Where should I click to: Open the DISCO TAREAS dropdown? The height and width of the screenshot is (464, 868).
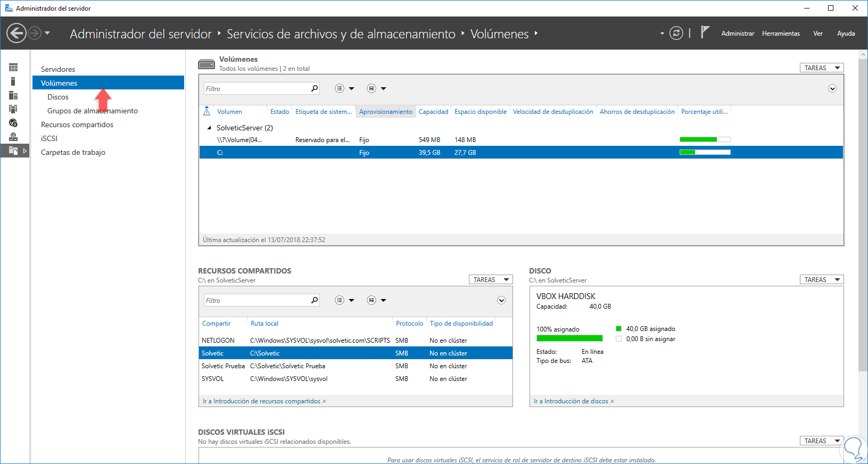[822, 280]
